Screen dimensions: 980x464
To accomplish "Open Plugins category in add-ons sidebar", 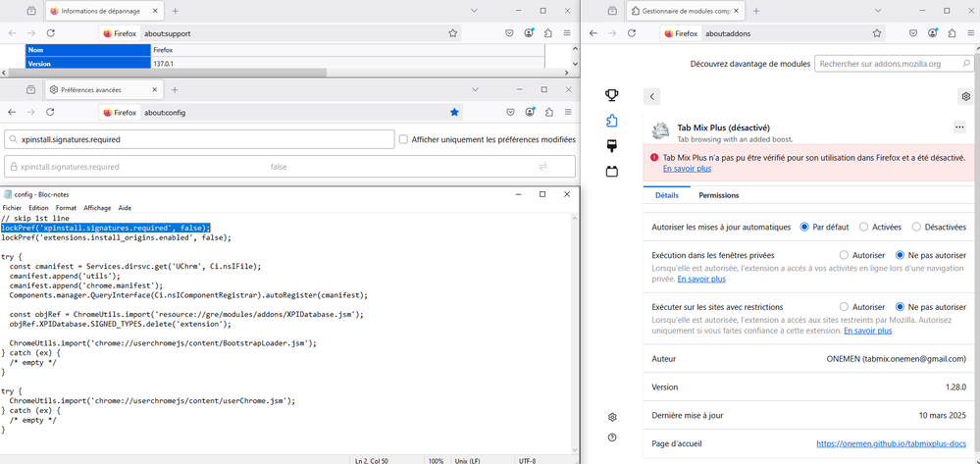I will (612, 172).
